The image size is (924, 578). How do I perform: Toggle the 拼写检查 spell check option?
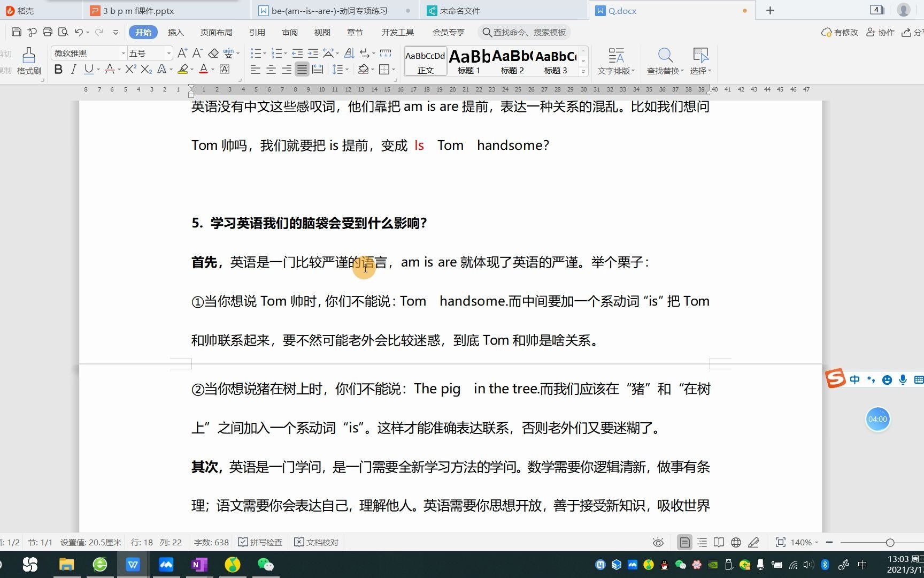pyautogui.click(x=260, y=542)
